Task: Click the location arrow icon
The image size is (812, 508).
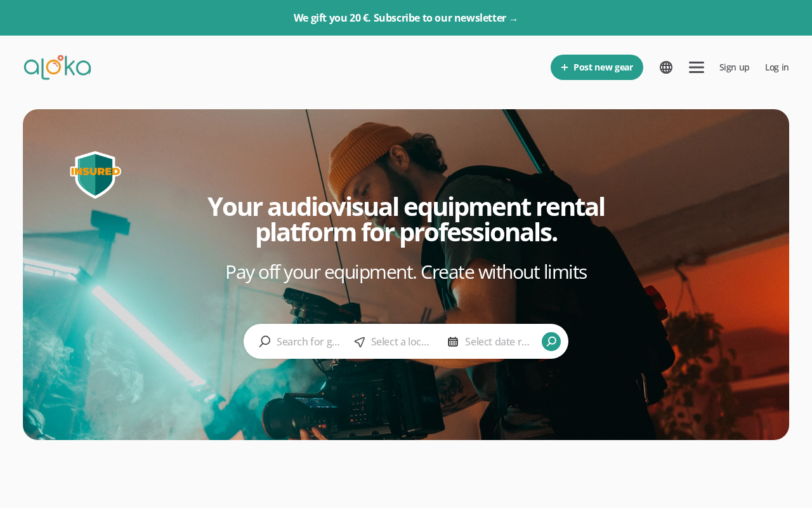Action: (360, 342)
